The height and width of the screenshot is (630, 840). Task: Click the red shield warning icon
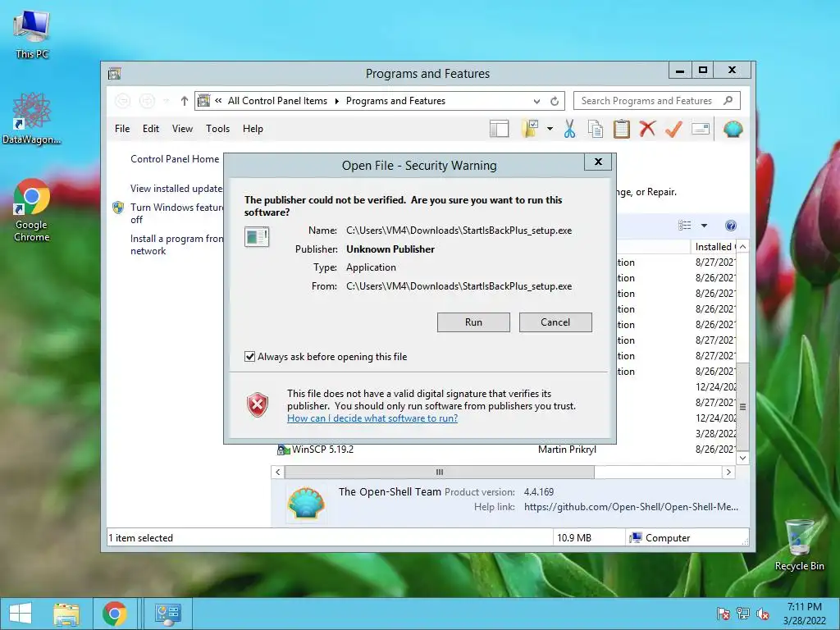point(258,404)
